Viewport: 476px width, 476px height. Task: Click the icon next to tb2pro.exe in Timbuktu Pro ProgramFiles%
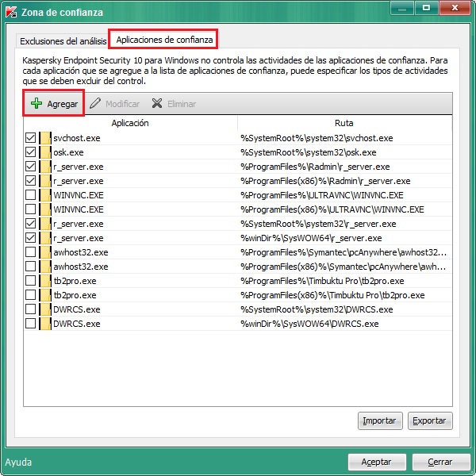click(45, 281)
